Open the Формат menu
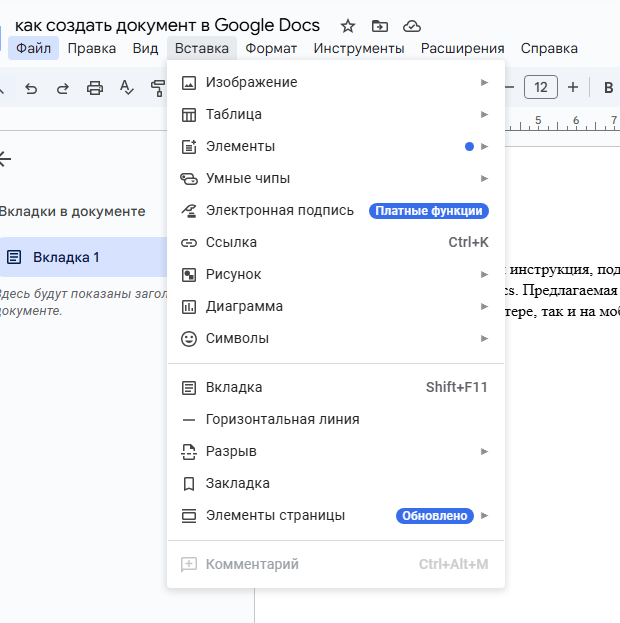The width and height of the screenshot is (620, 623). 271,48
